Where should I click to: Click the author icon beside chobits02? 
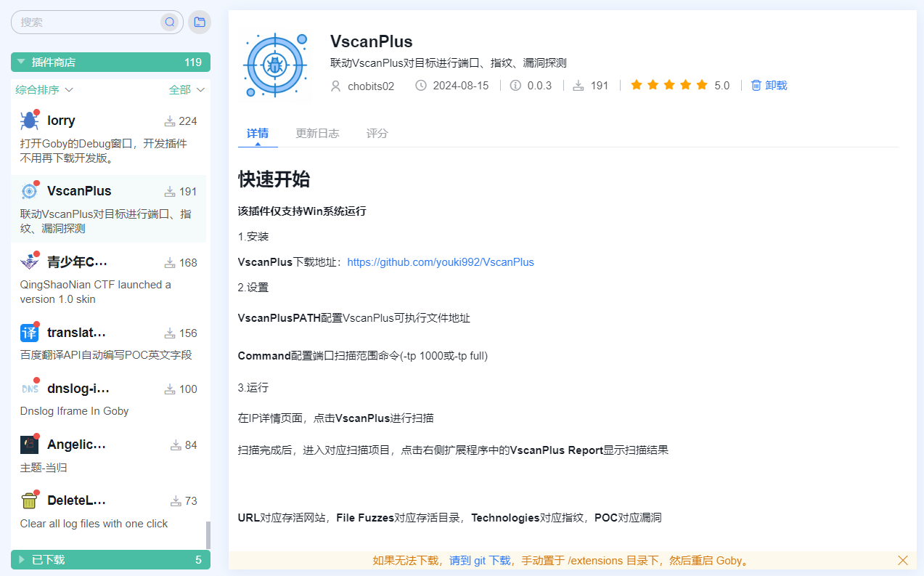[x=335, y=86]
